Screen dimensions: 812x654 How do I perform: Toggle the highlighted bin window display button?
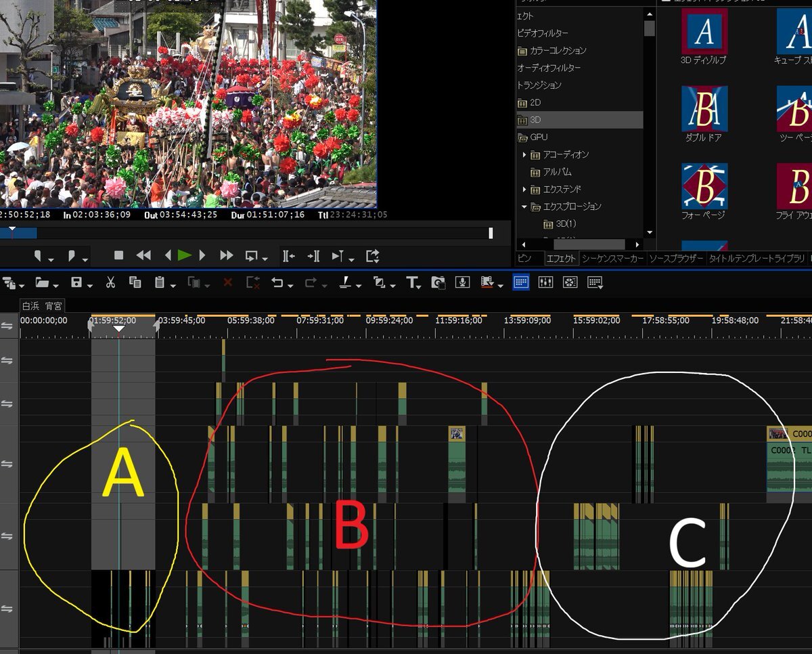point(520,282)
